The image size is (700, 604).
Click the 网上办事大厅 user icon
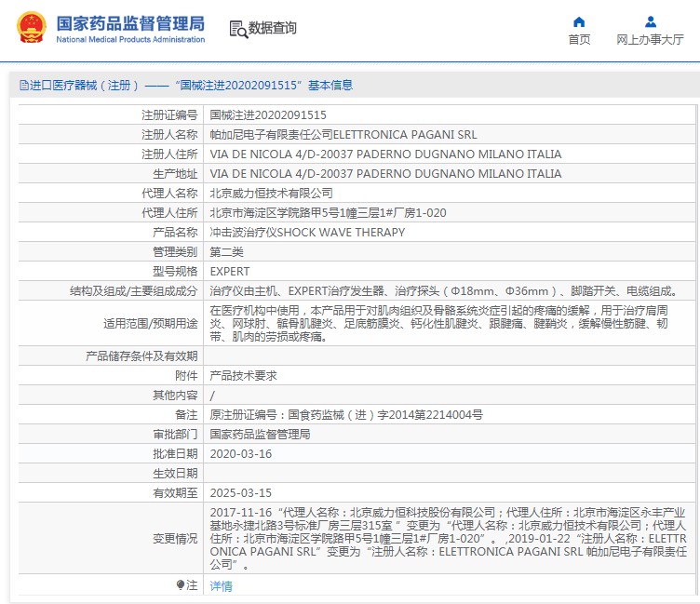click(651, 21)
